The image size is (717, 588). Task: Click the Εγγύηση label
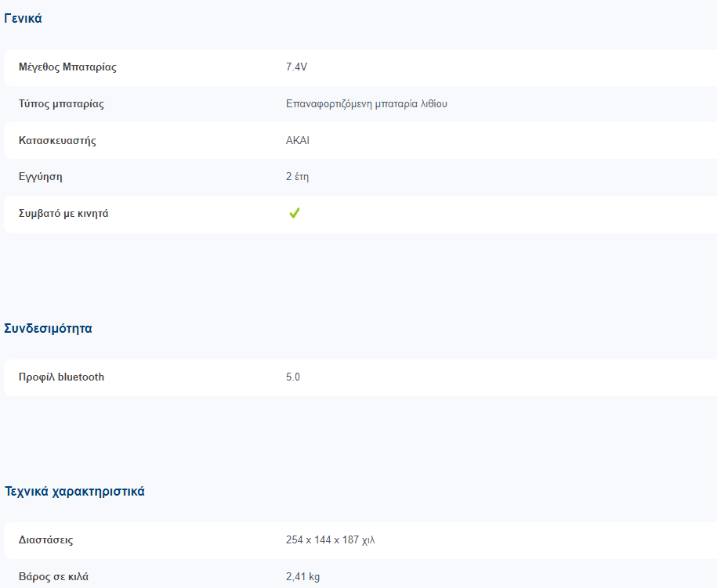(41, 177)
